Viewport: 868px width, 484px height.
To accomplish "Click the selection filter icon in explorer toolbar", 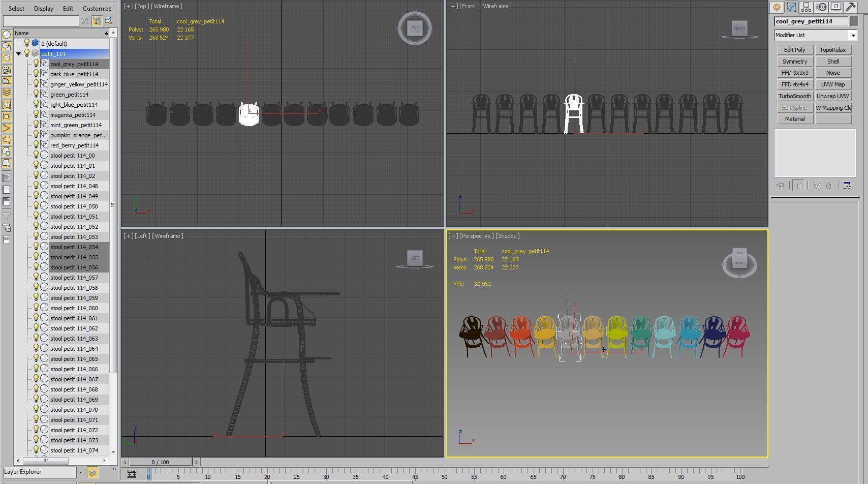I will pyautogui.click(x=97, y=21).
